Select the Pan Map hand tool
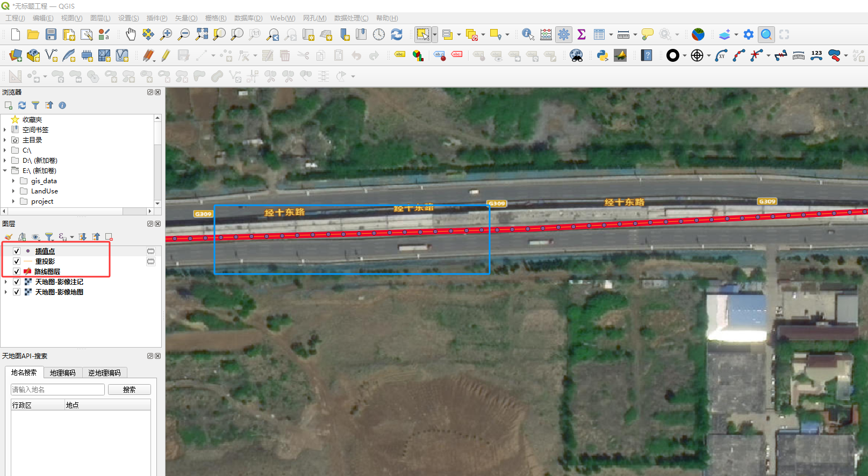868x476 pixels. [131, 34]
